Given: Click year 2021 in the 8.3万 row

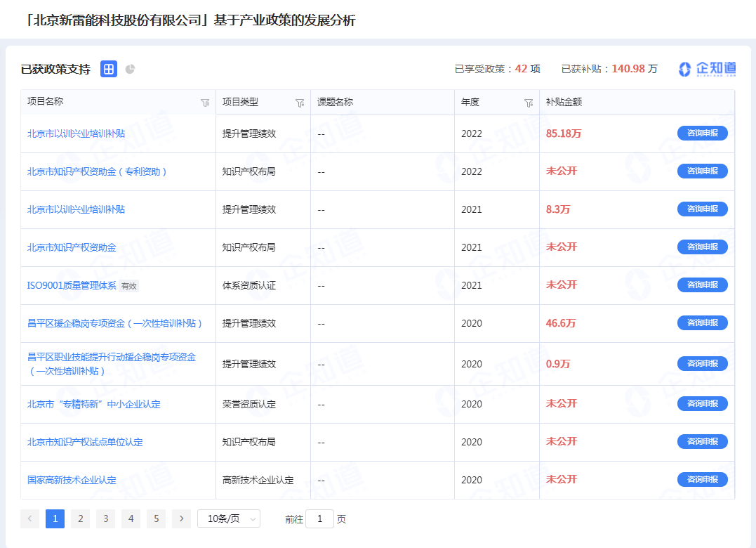Looking at the screenshot, I should [x=472, y=209].
